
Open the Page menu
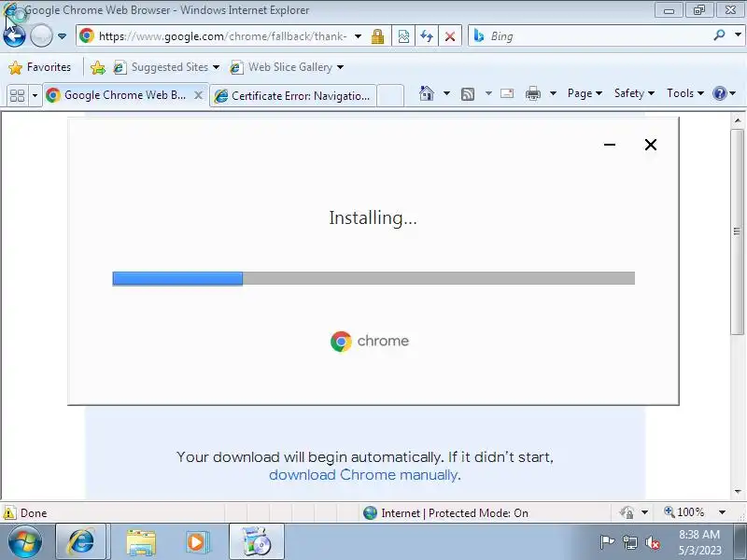click(x=585, y=93)
